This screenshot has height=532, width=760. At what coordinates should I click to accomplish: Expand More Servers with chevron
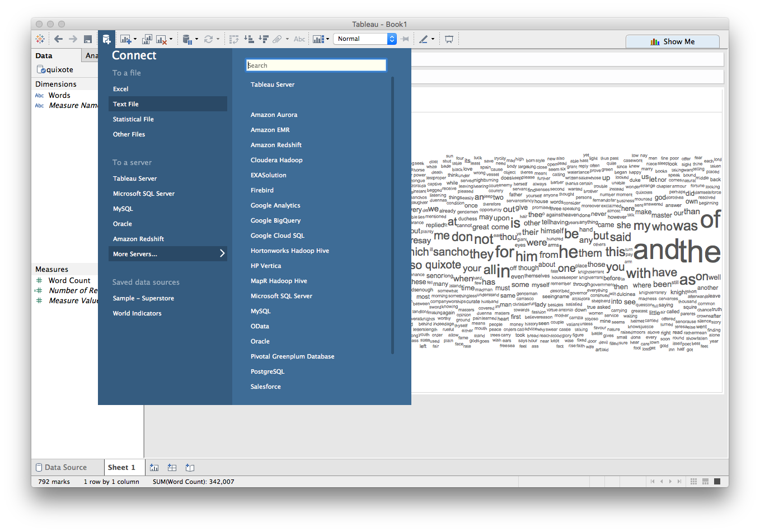point(168,254)
